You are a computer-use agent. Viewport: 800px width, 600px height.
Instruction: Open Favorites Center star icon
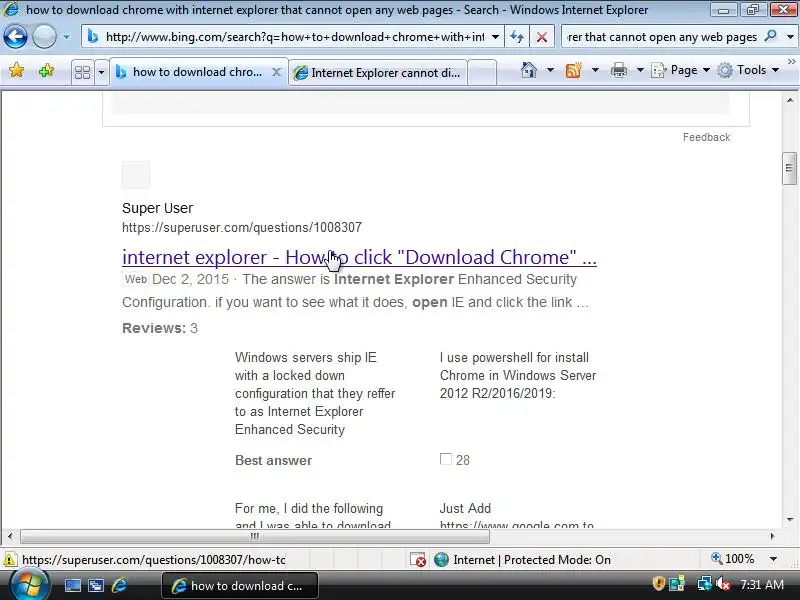tap(16, 70)
